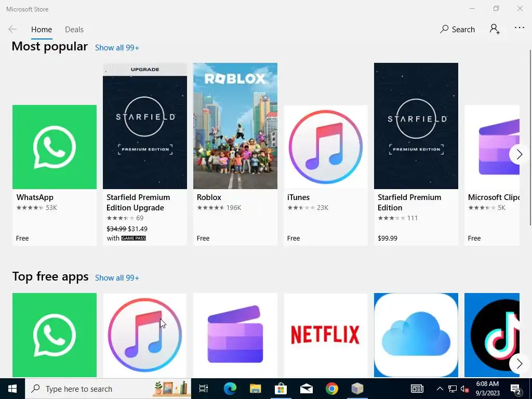Open iTunes icon in Most popular
The height and width of the screenshot is (399, 532).
[x=326, y=147]
